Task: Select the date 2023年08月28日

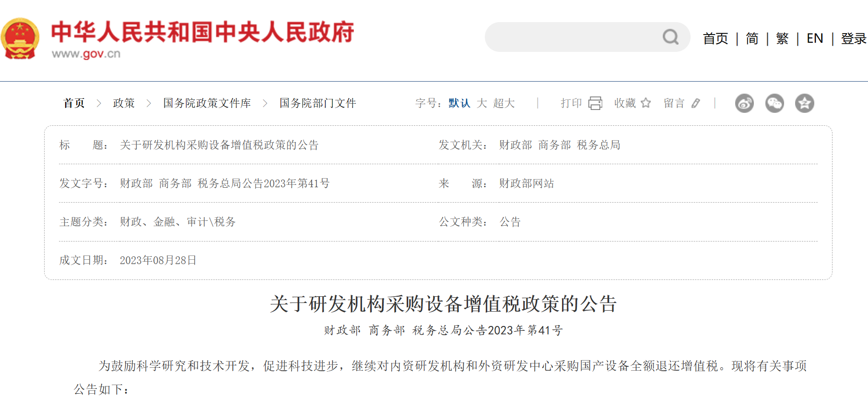Action: 158,260
